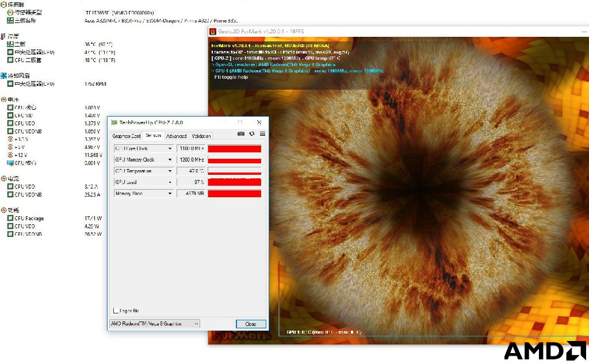
Task: Click the motherboard name row icon
Action: click(x=10, y=20)
